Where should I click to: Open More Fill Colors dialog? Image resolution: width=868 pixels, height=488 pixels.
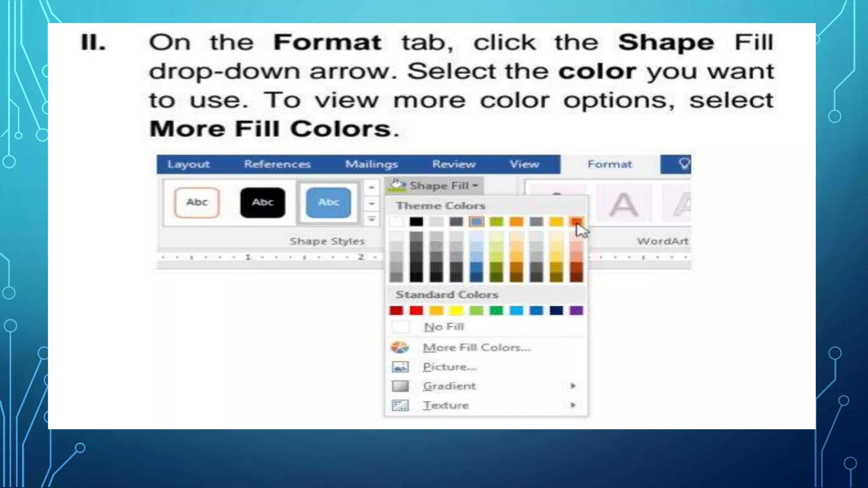point(476,347)
